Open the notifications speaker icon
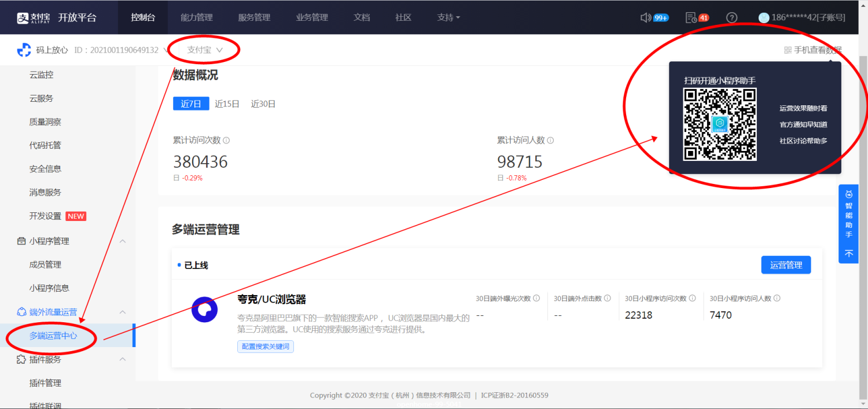Viewport: 868px width, 409px height. coord(646,17)
